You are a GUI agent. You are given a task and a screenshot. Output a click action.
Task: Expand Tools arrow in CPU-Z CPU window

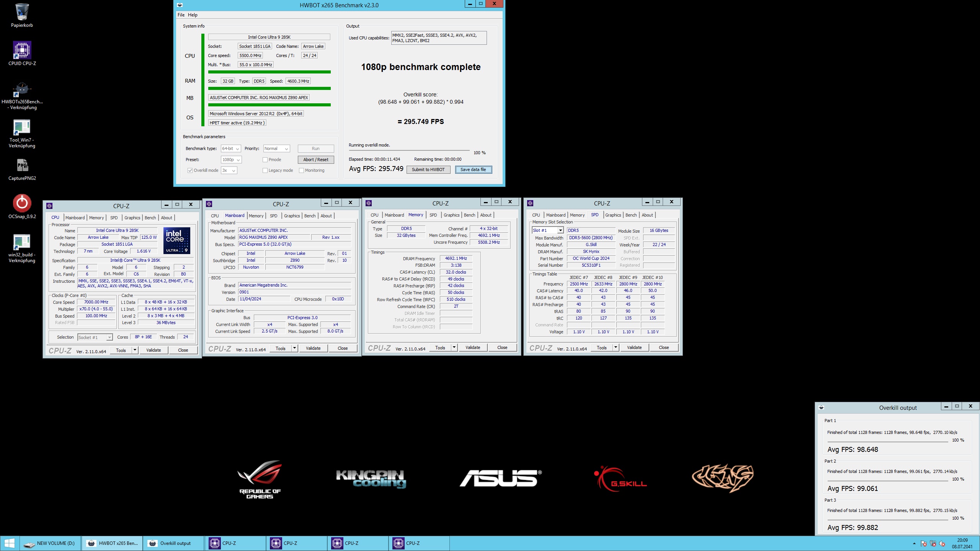tap(135, 350)
